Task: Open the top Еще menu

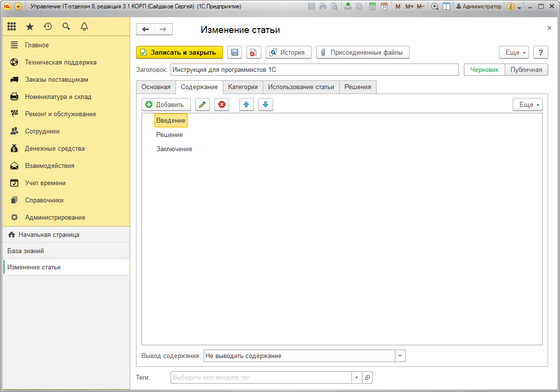Action: [x=514, y=52]
